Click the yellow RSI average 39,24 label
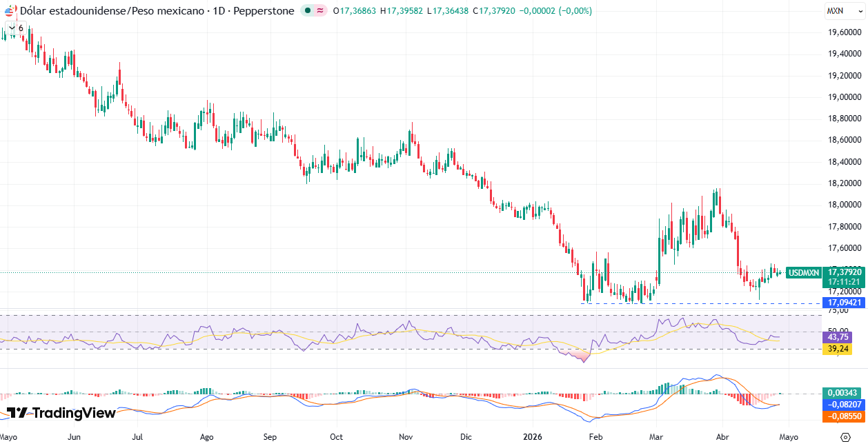 (837, 349)
